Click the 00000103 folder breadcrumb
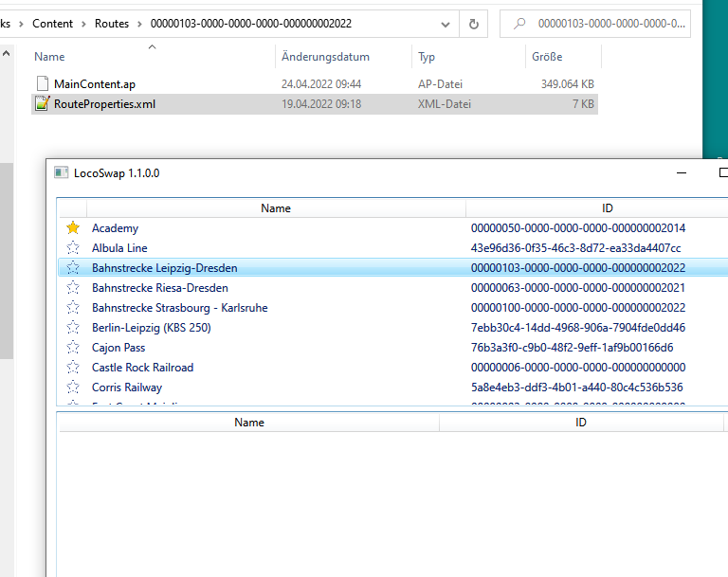Image resolution: width=728 pixels, height=577 pixels. pos(250,24)
